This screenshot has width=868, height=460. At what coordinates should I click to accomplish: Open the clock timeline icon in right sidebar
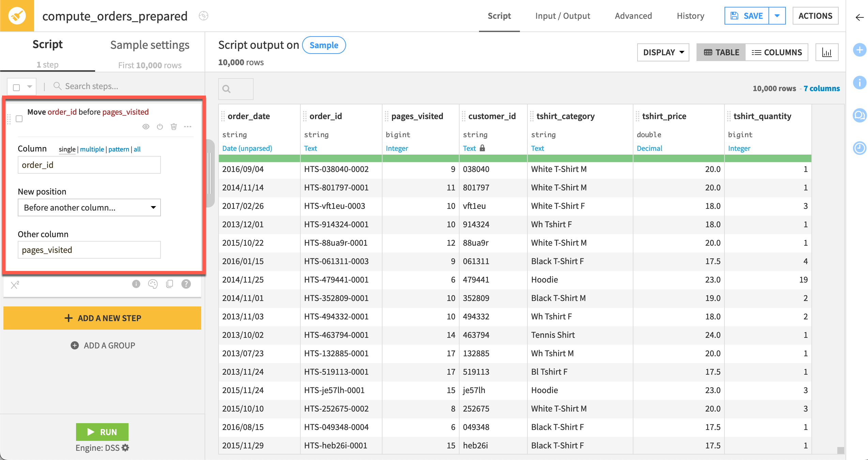tap(860, 148)
